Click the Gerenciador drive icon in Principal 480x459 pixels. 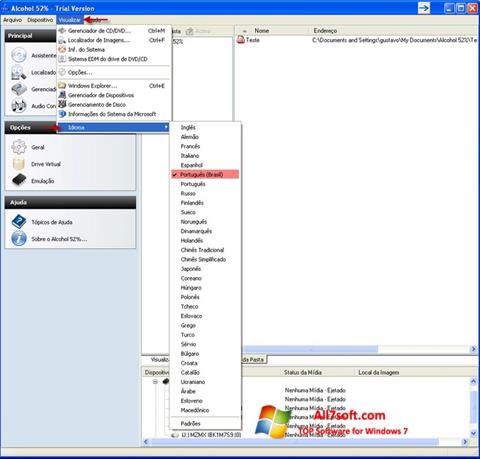tap(19, 89)
